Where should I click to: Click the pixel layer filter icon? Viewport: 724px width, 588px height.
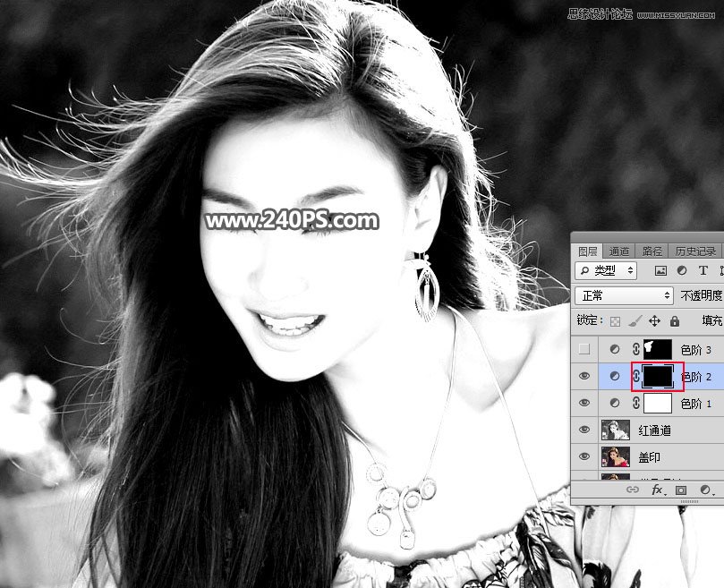pos(660,270)
